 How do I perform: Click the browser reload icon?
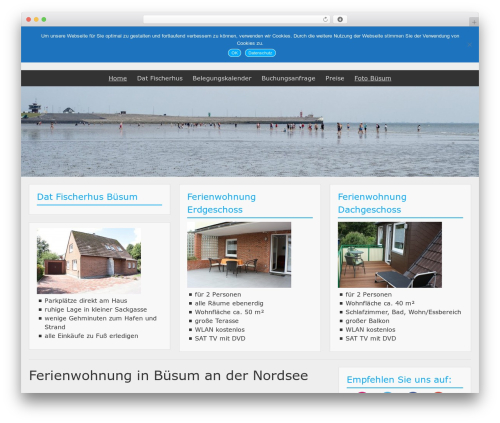(325, 20)
